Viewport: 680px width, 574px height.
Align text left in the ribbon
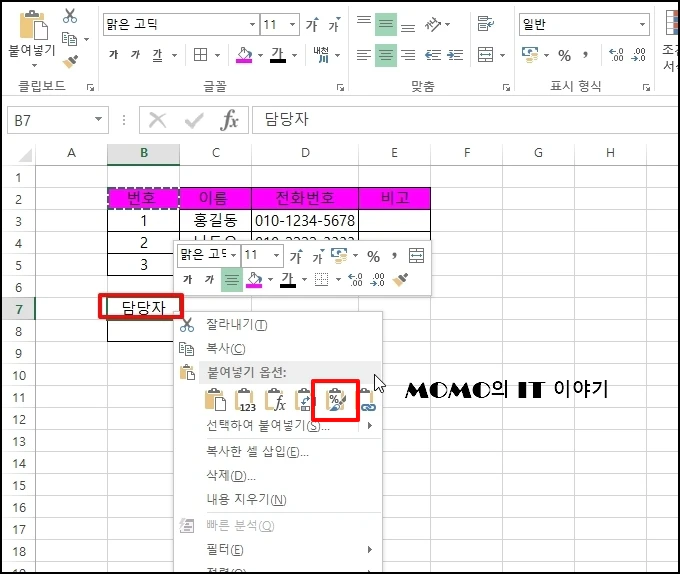(x=364, y=55)
